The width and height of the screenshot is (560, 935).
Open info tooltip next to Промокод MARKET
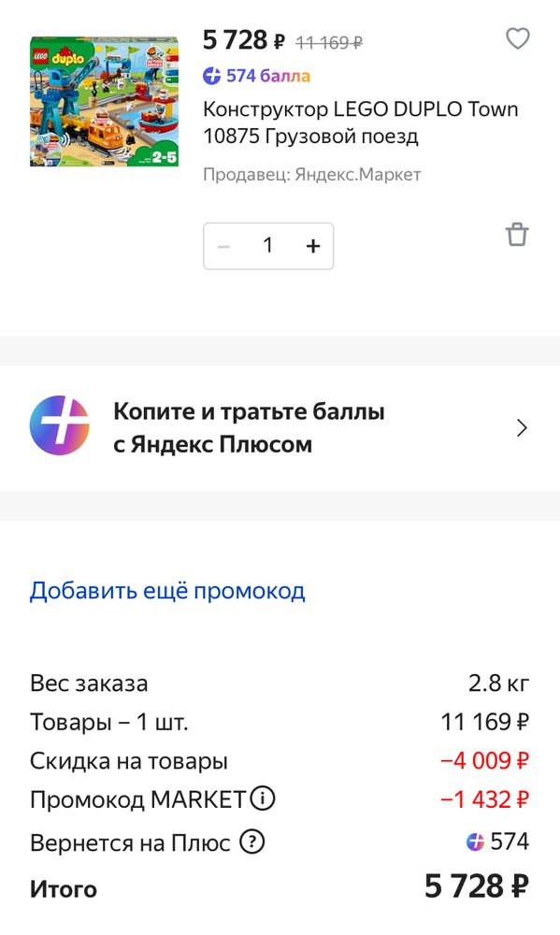point(265,799)
